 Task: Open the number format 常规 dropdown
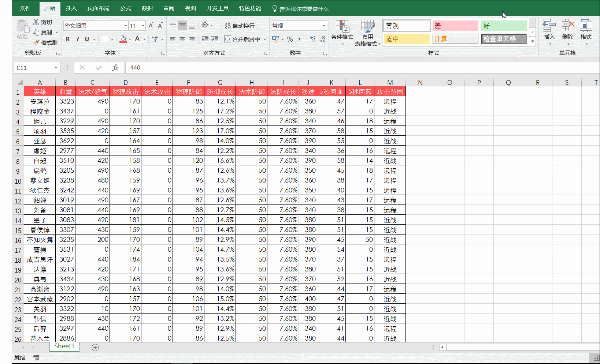(x=324, y=26)
